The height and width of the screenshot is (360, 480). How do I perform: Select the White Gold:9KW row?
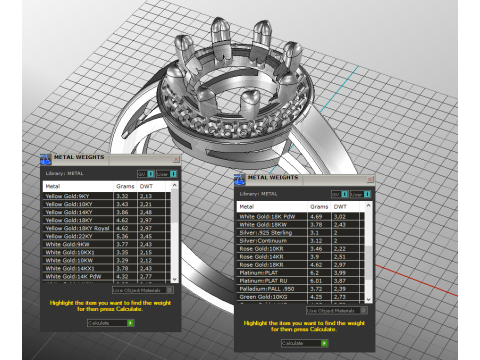tap(107, 244)
